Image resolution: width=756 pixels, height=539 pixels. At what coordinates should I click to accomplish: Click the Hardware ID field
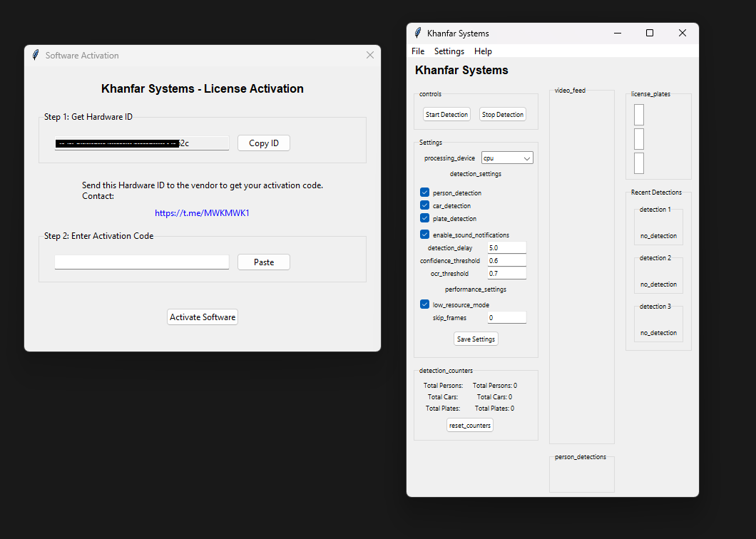tap(142, 143)
